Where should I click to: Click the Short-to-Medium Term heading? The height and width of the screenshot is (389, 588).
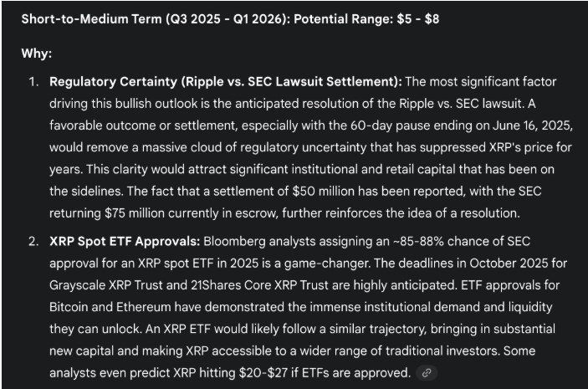[230, 19]
